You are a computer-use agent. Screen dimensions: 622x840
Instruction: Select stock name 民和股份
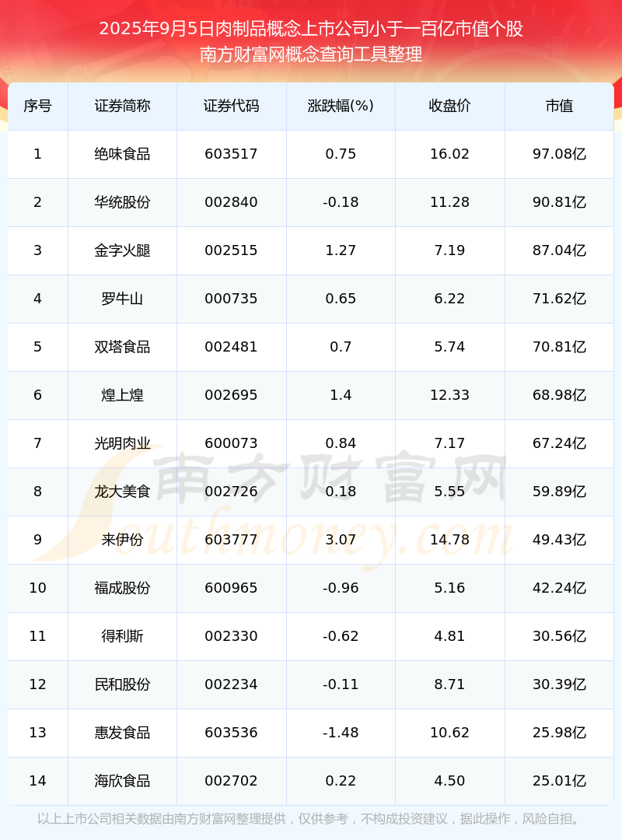pos(122,684)
